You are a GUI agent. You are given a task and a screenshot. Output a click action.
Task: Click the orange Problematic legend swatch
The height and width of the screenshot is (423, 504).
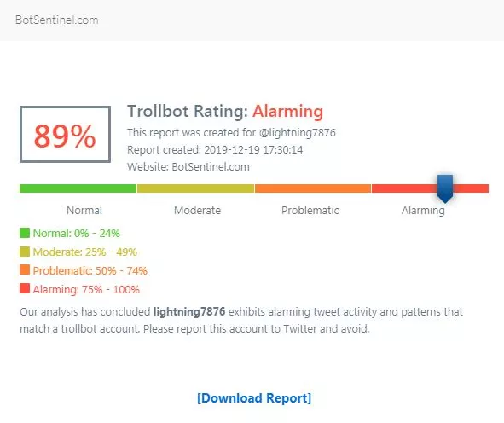(x=25, y=269)
